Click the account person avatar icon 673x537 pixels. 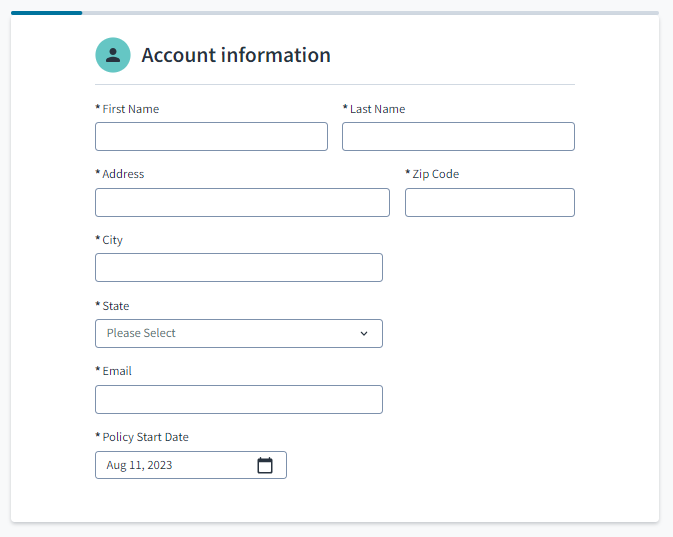pos(113,55)
